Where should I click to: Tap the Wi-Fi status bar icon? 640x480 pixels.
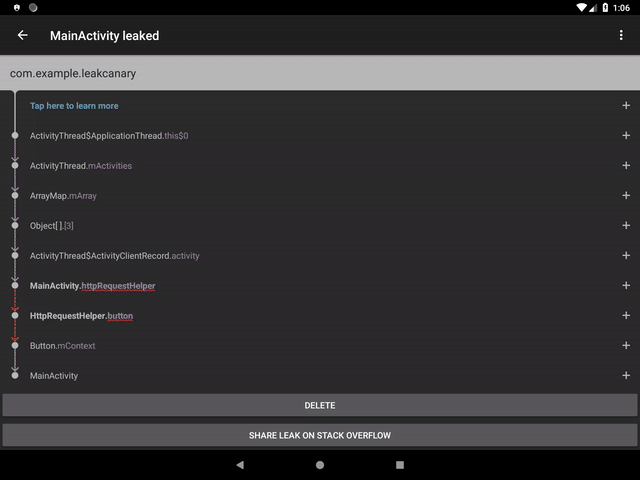[581, 7]
